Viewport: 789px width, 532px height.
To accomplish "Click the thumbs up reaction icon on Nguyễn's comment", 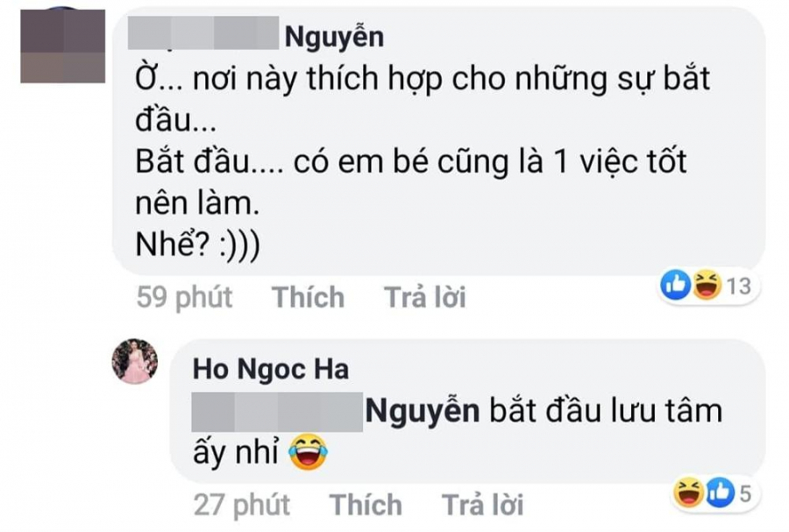I will coord(677,282).
